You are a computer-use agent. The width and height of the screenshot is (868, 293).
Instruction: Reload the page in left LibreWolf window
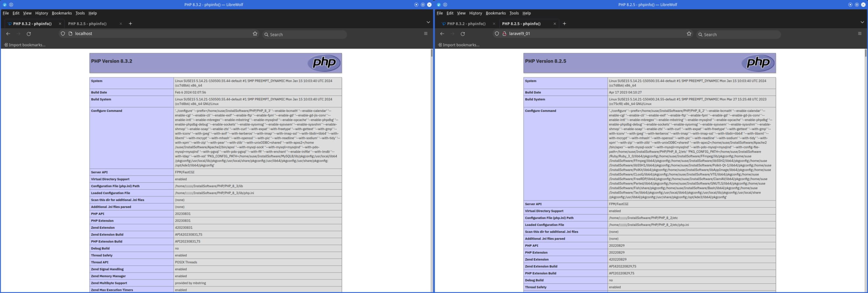(29, 34)
